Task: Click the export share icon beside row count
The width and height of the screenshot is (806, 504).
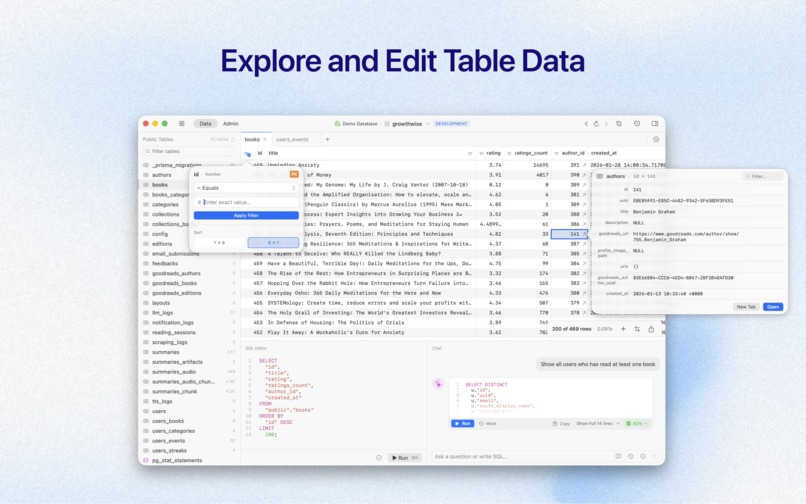Action: pyautogui.click(x=651, y=329)
